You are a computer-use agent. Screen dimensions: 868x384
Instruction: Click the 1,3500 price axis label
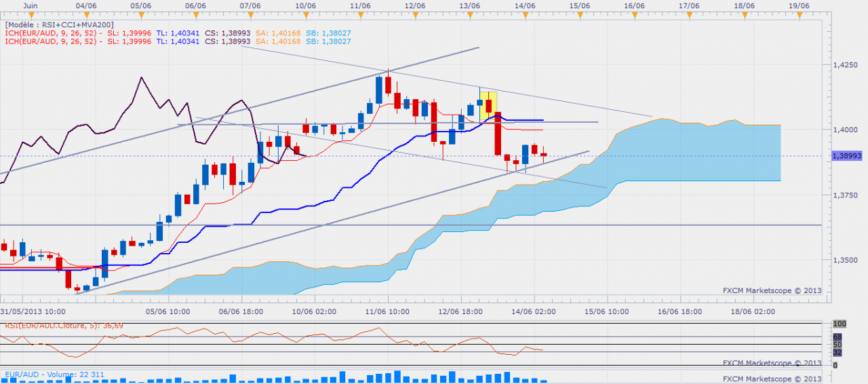coord(846,260)
